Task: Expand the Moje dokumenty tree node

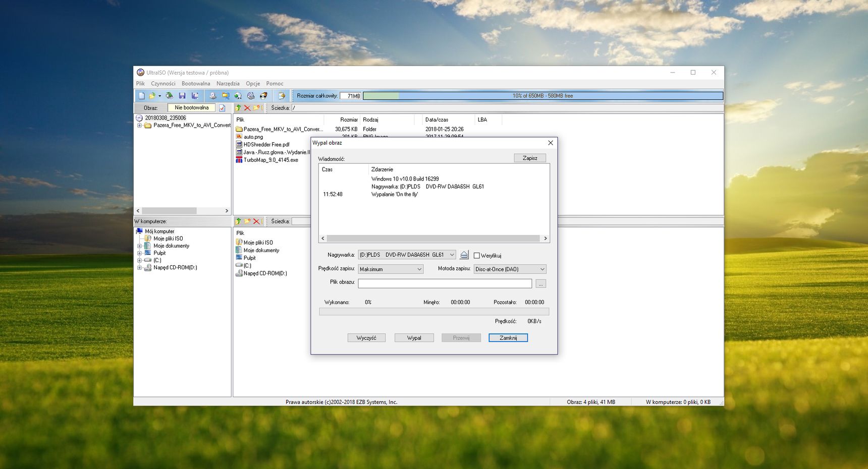Action: click(139, 246)
